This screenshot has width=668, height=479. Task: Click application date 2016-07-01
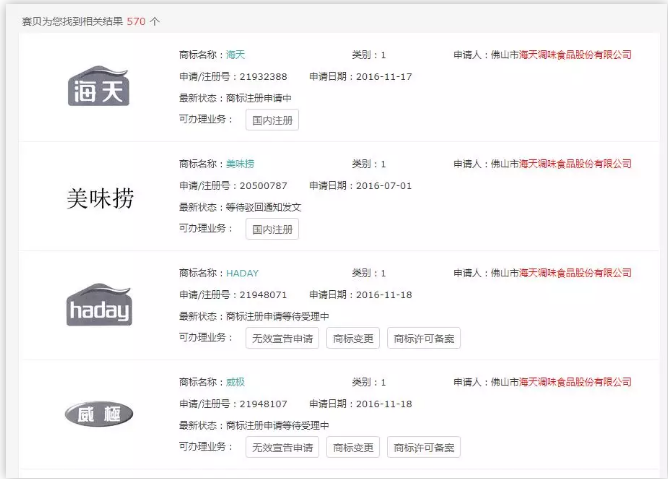point(384,186)
